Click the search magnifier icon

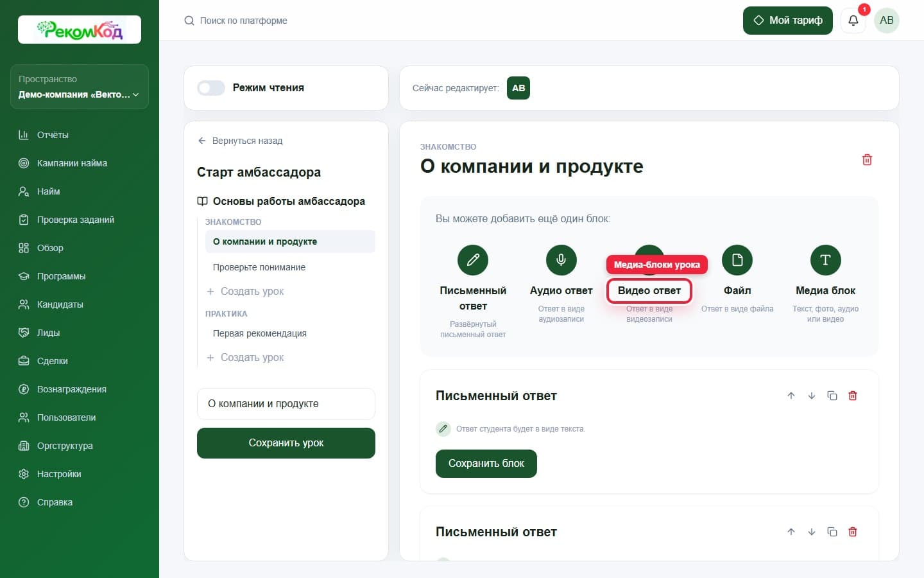coord(189,21)
